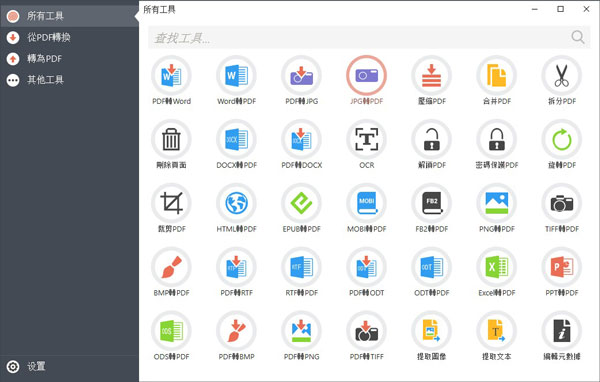600x382 pixels.
Task: Open the PDF to TIFF tool
Action: [x=366, y=331]
